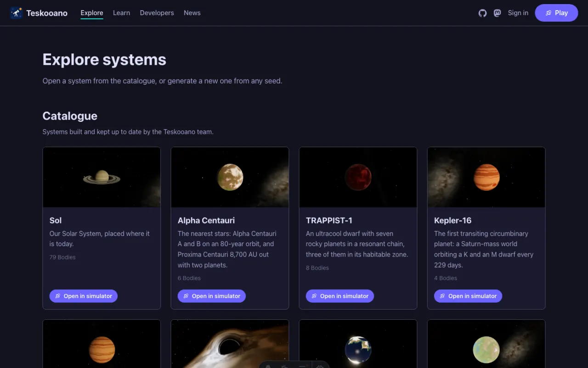Select the TRAPPIST-1 red planet thumbnail
588x368 pixels.
358,177
